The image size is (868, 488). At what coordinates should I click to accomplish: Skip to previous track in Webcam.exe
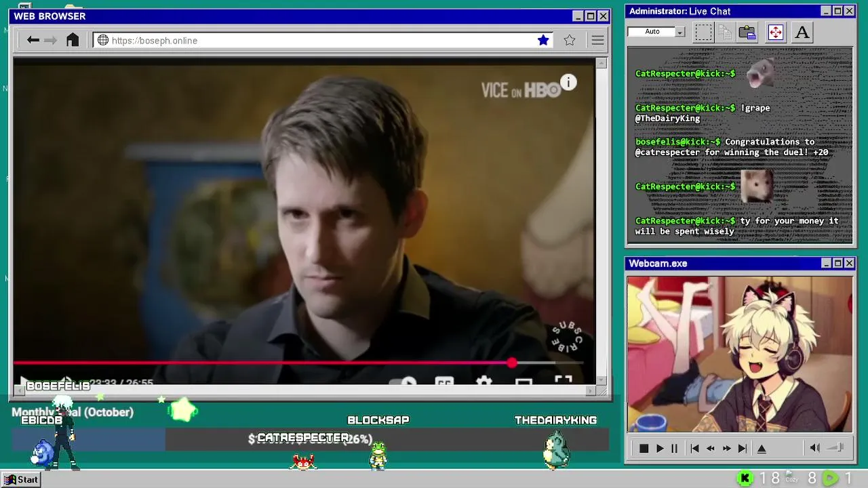click(x=694, y=448)
